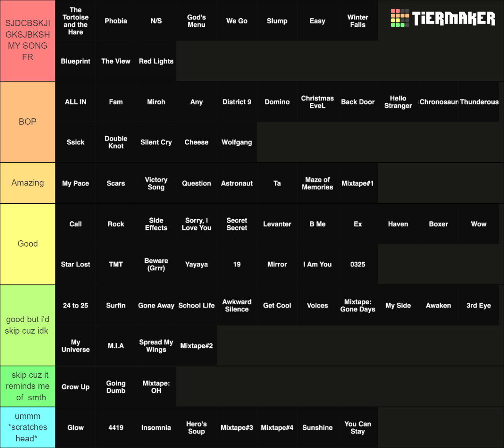504x448 pixels.
Task: Click the yellow Good tier label
Action: pyautogui.click(x=27, y=243)
